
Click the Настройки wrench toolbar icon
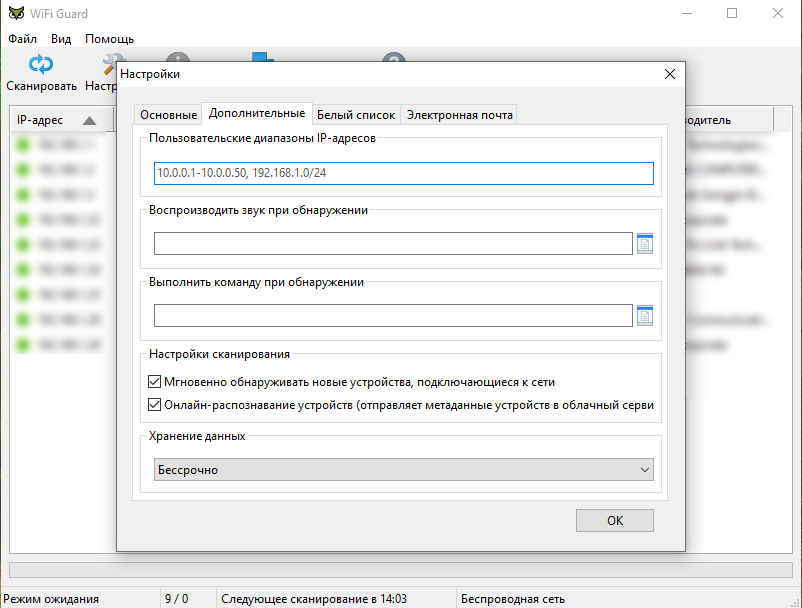pos(106,66)
